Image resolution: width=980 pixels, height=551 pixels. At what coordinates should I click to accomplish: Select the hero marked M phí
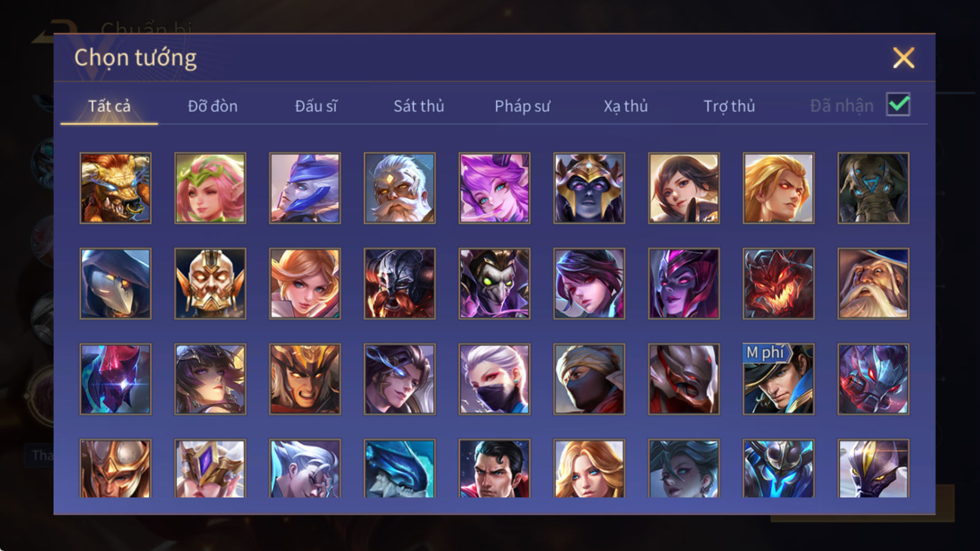[x=778, y=379]
